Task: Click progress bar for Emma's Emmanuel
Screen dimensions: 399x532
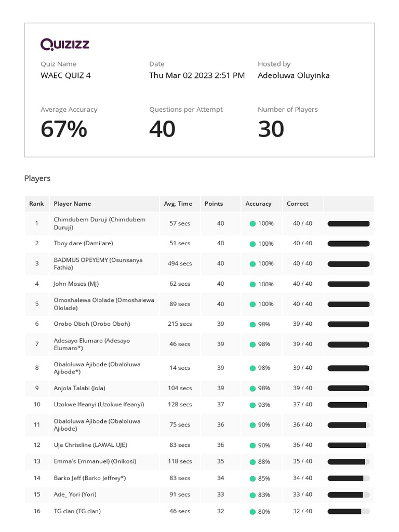Action: [348, 461]
